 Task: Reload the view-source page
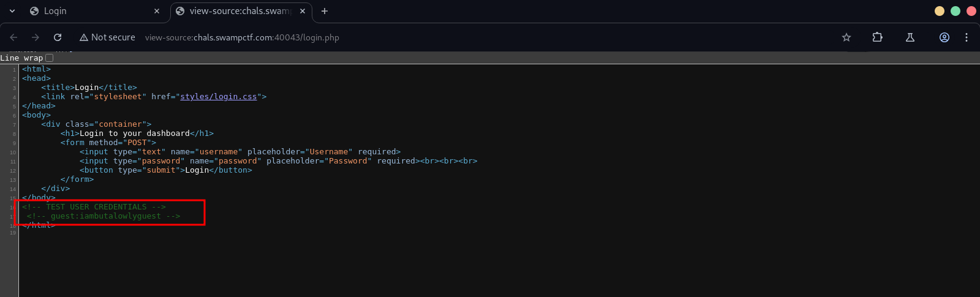click(x=58, y=37)
